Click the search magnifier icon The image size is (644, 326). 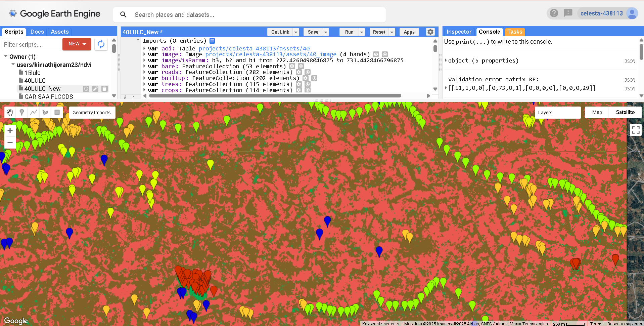point(123,14)
